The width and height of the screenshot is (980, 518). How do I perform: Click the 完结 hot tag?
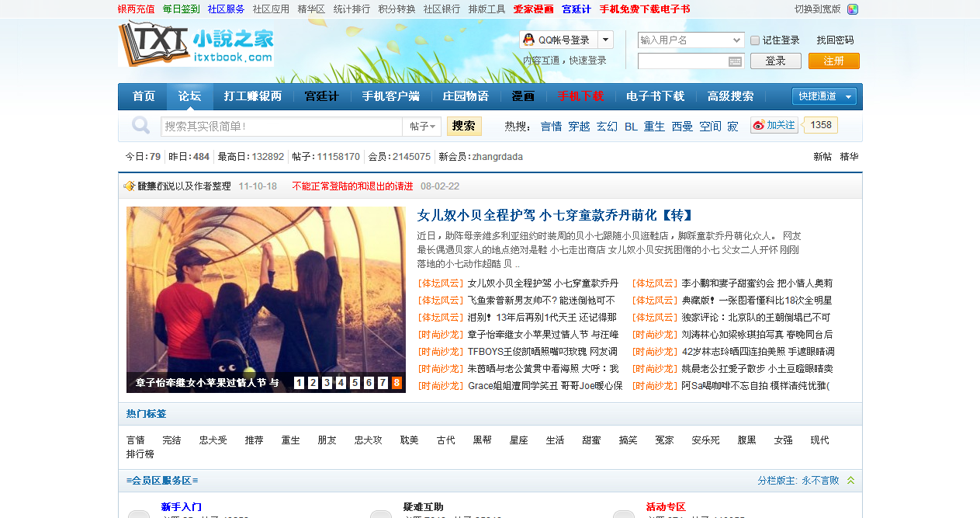pyautogui.click(x=171, y=440)
